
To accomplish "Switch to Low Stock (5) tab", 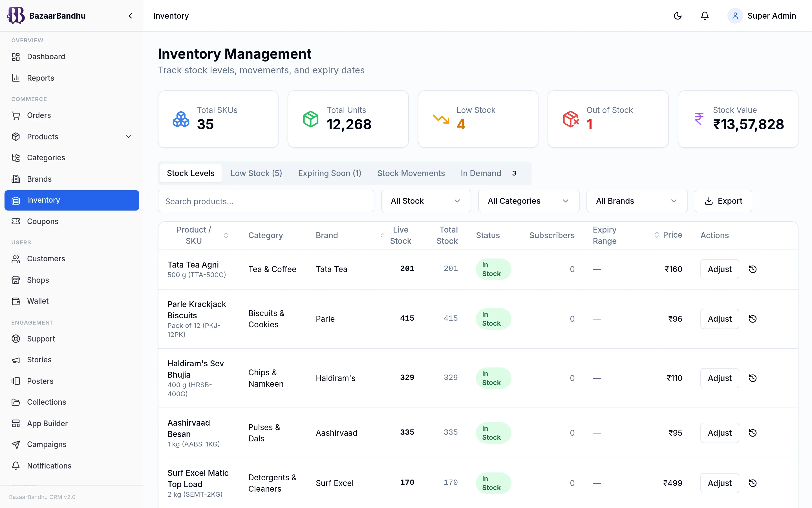I will coord(256,173).
